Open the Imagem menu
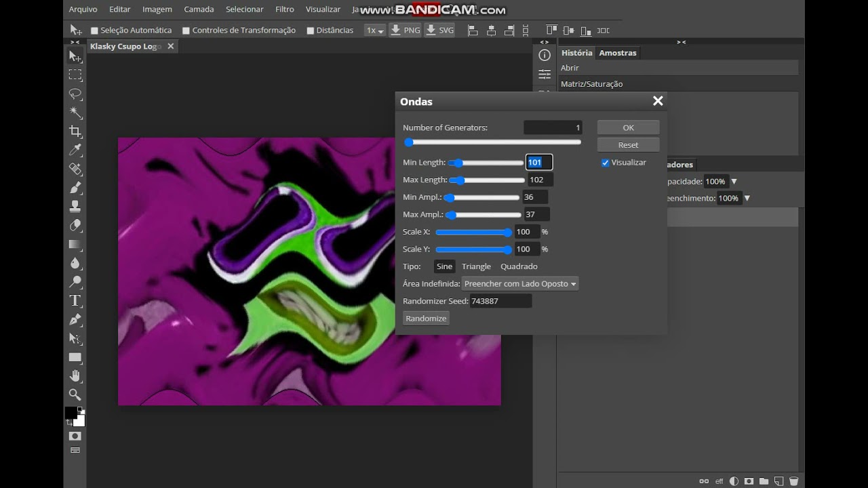 pos(157,9)
